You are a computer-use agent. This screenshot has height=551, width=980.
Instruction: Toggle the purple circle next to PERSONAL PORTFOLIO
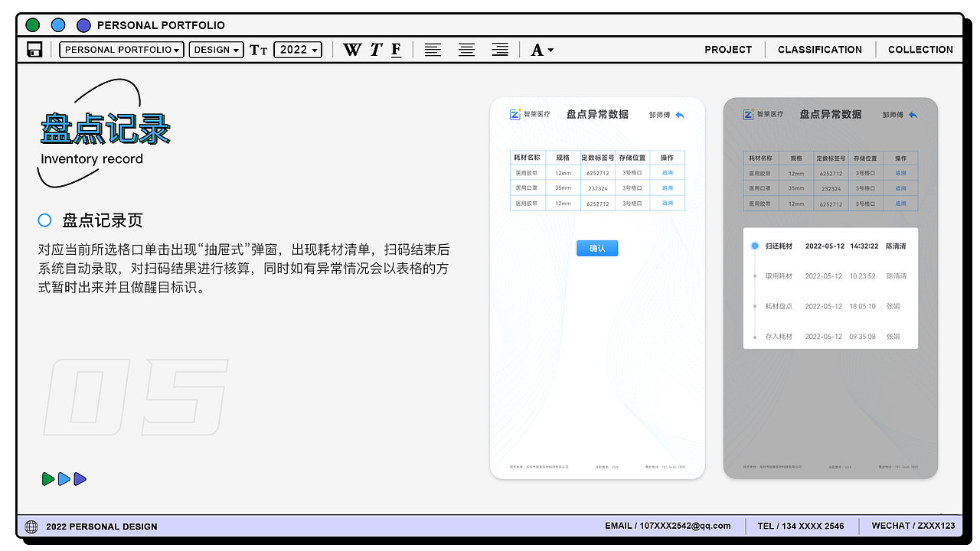[x=83, y=24]
